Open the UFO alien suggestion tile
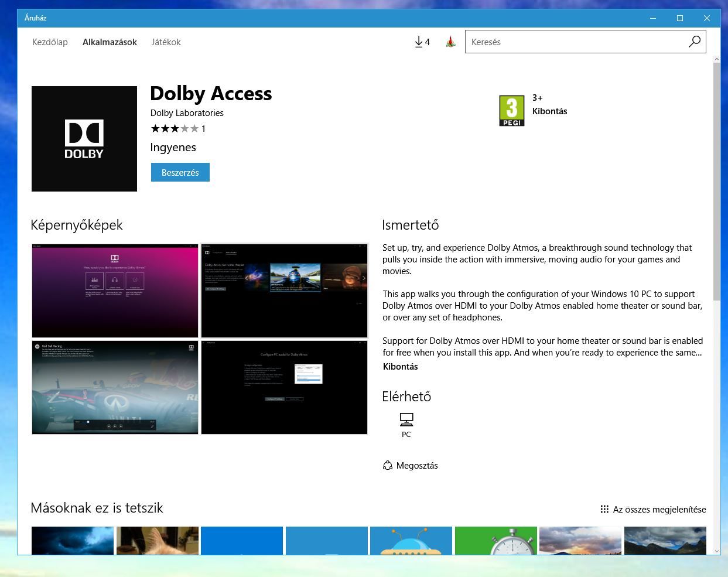The height and width of the screenshot is (577, 728). pyautogui.click(x=411, y=540)
